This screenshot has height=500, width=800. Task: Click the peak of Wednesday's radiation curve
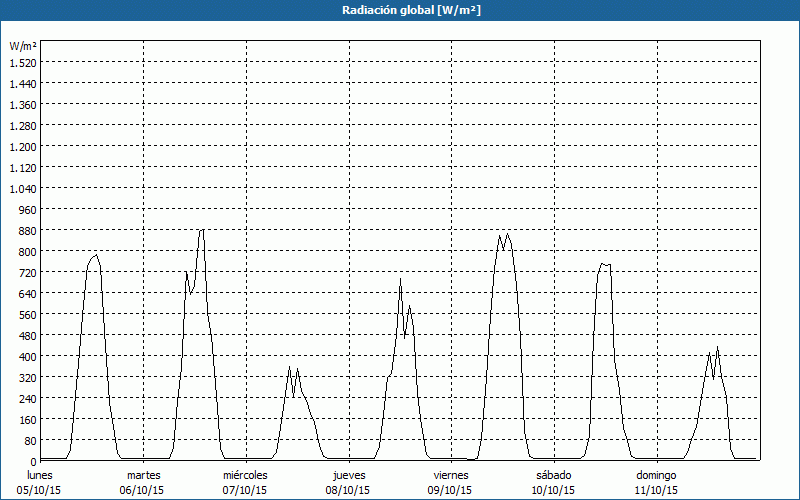[x=290, y=367]
